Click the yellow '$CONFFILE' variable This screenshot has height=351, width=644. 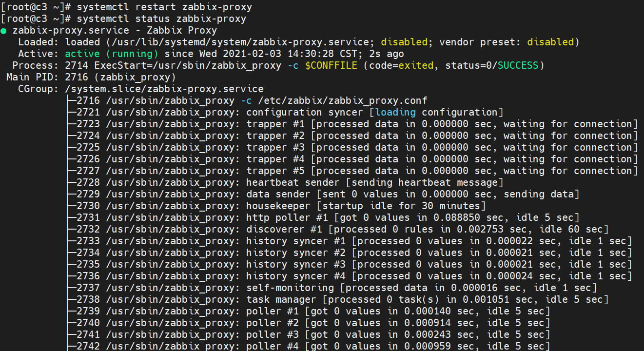pos(331,66)
